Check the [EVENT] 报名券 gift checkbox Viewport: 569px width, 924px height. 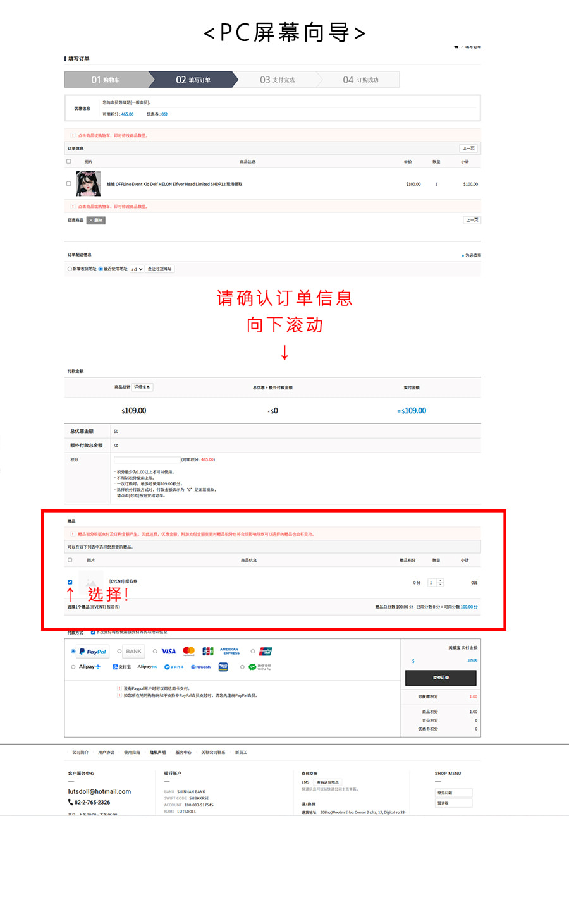coord(70,582)
